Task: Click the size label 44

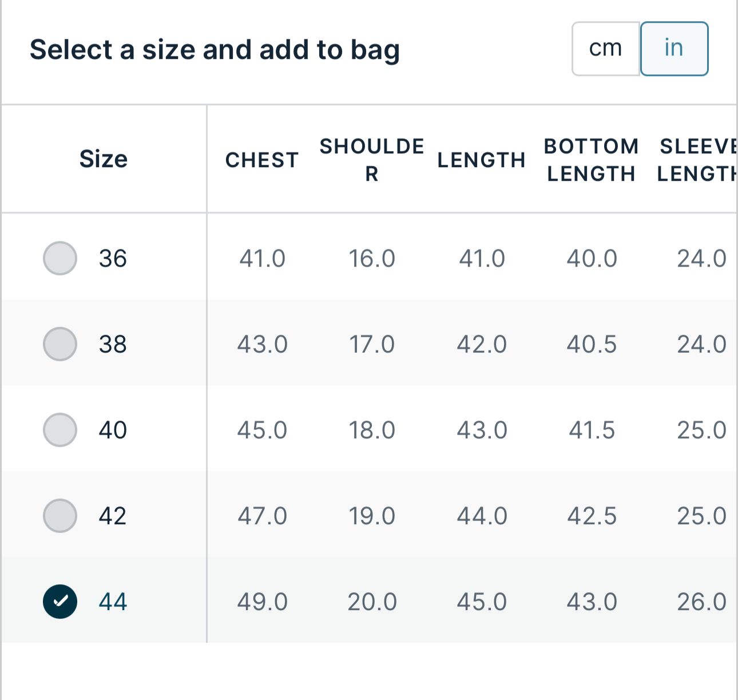Action: (113, 602)
